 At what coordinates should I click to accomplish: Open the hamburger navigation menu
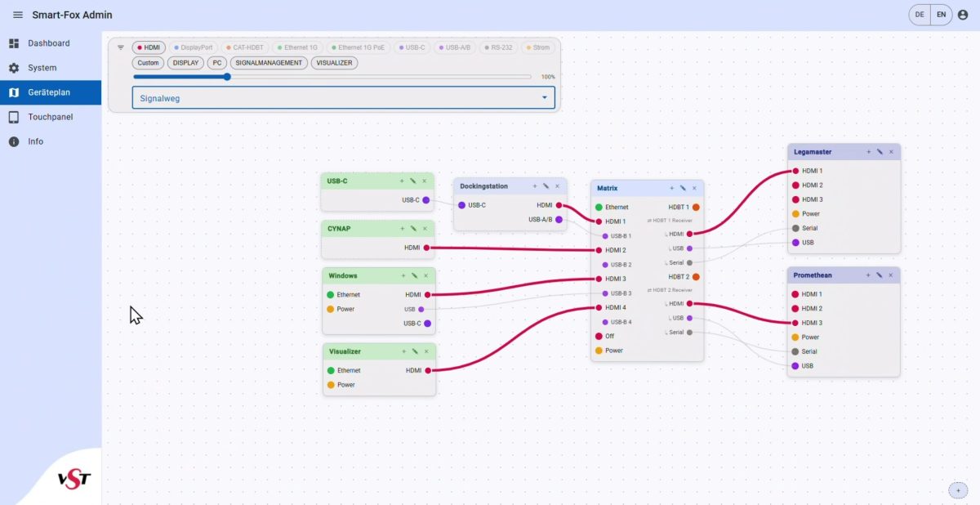(x=17, y=15)
